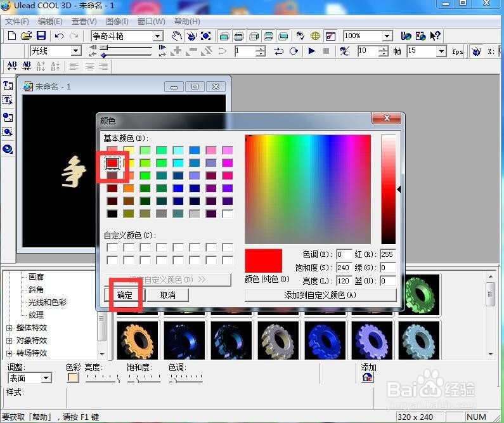The width and height of the screenshot is (504, 423).
Task: Click the 色彩 color box in adjust panel
Action: (74, 378)
